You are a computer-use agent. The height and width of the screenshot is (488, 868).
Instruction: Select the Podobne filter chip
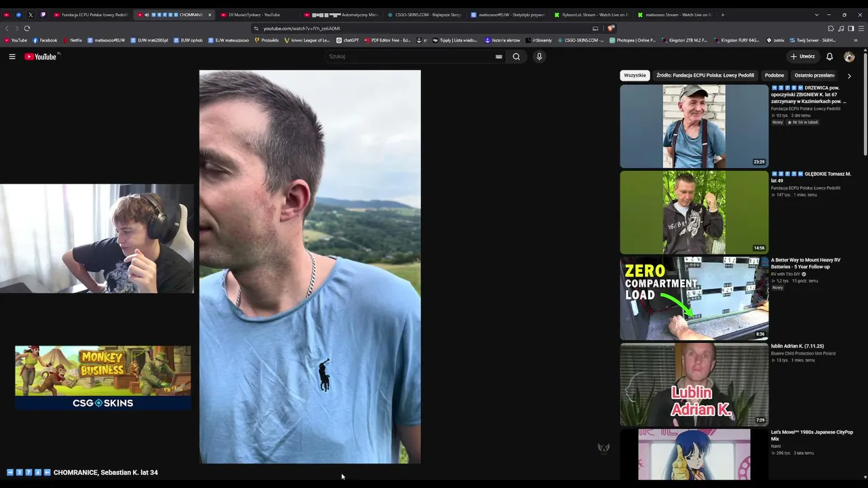click(774, 76)
